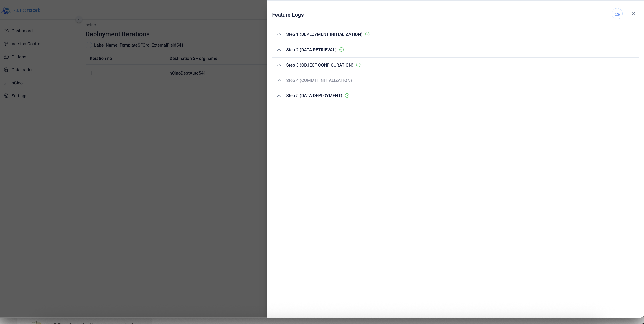Click Step 1 green success checkmark
This screenshot has width=644, height=324.
click(x=367, y=34)
